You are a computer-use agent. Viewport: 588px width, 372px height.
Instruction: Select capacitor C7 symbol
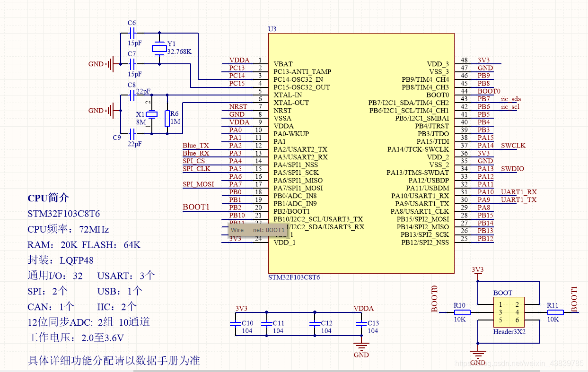point(132,64)
